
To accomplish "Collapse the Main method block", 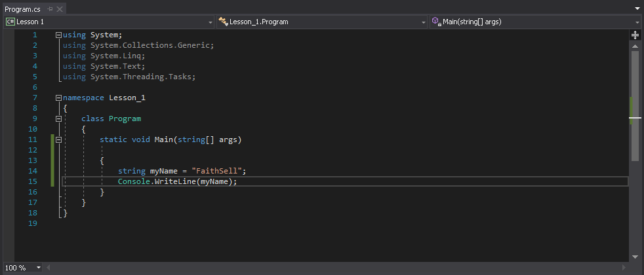I will (59, 139).
